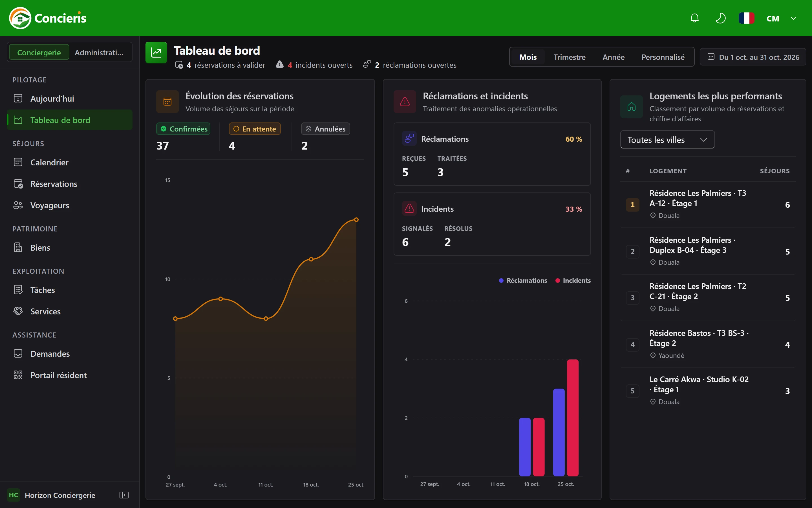Open Toutes les villes dropdown
Image resolution: width=812 pixels, height=508 pixels.
(x=667, y=140)
